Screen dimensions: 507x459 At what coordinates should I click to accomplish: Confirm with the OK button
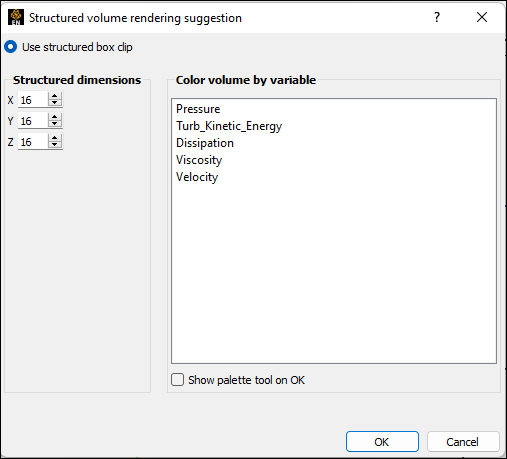382,442
